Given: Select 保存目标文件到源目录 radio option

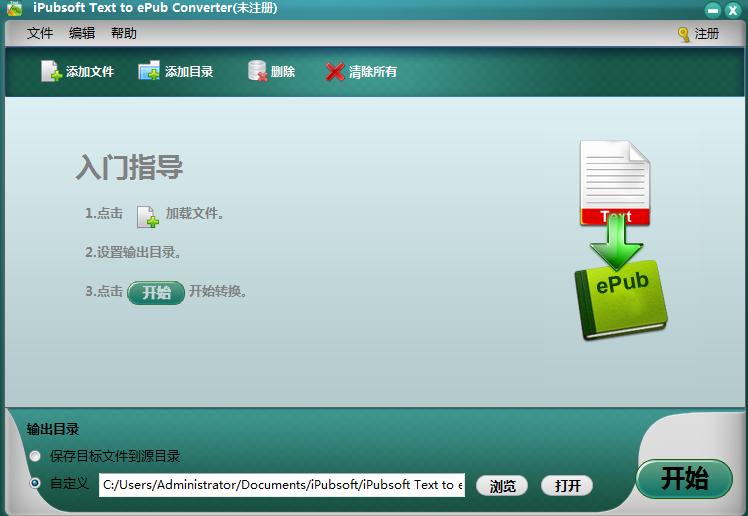Looking at the screenshot, I should 35,456.
